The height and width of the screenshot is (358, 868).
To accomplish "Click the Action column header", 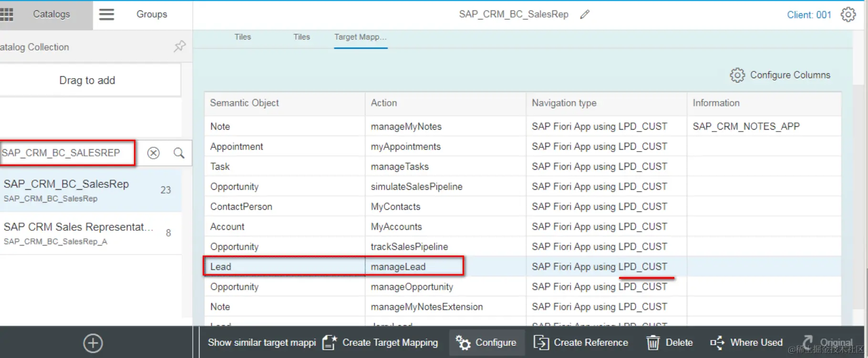I will [445, 103].
